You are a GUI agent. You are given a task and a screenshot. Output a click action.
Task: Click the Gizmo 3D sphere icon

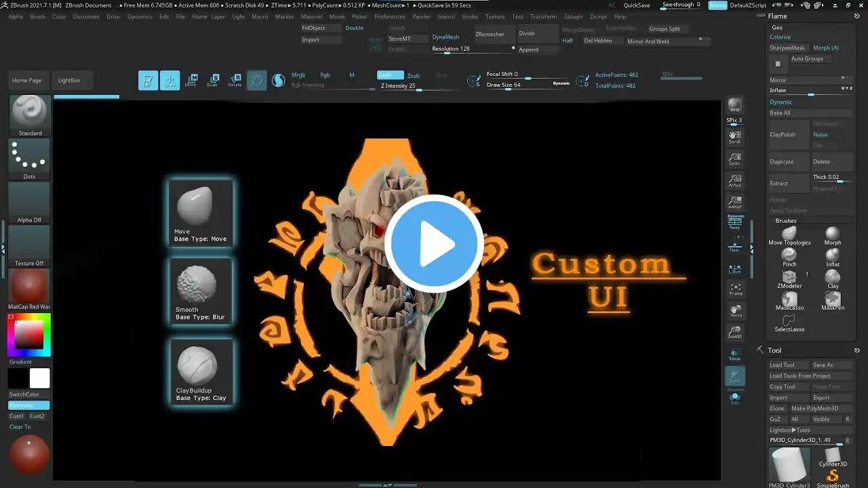(x=256, y=81)
